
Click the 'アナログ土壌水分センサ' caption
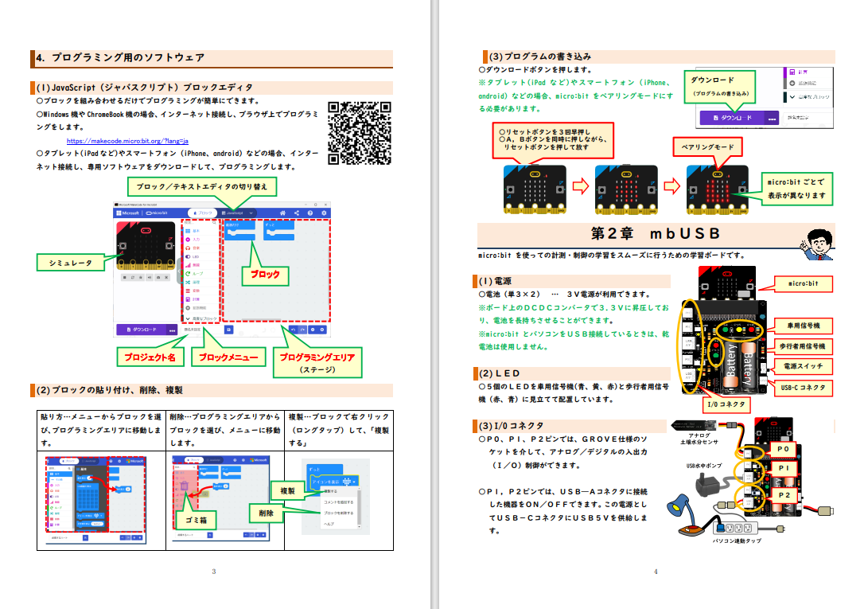pyautogui.click(x=699, y=439)
